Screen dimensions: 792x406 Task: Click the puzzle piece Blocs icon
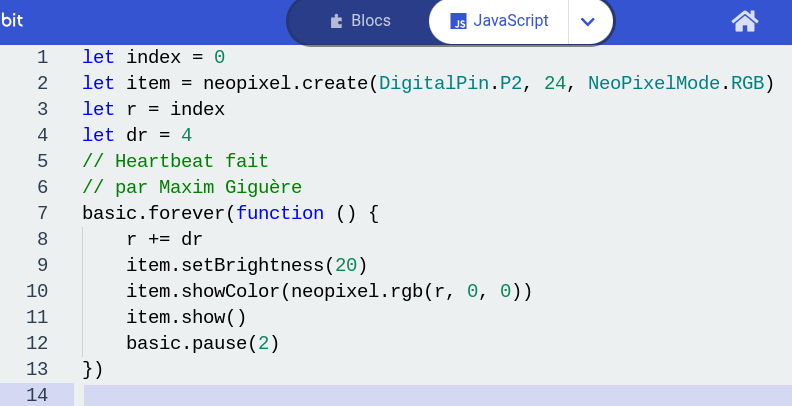pos(336,21)
